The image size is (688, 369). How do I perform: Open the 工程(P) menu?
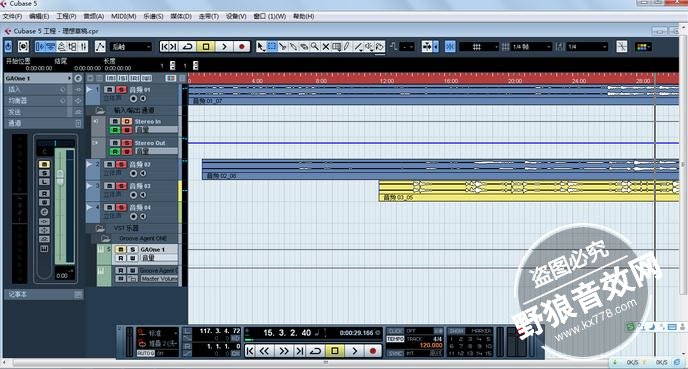[66, 16]
